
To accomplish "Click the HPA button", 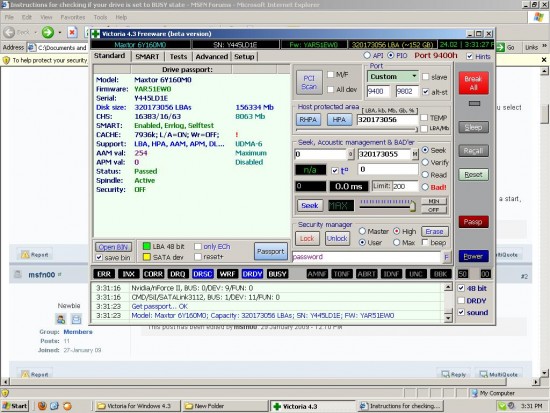I will [x=339, y=120].
